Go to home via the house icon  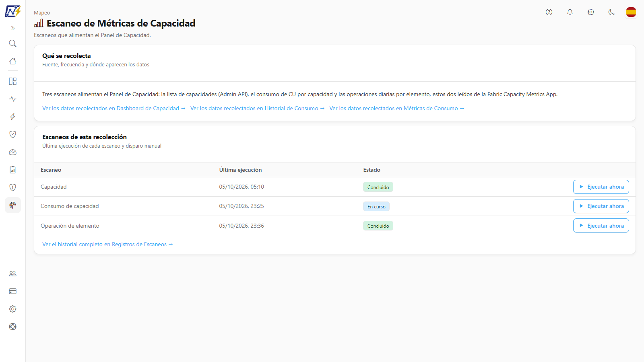click(13, 61)
